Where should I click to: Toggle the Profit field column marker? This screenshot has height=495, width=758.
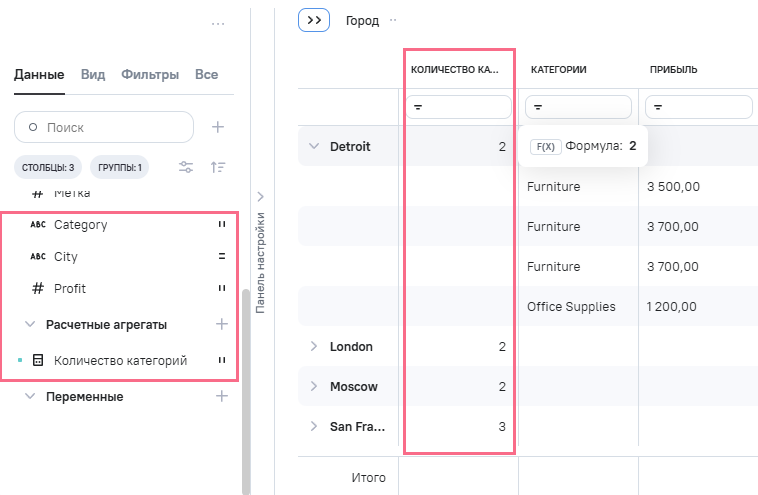click(222, 289)
